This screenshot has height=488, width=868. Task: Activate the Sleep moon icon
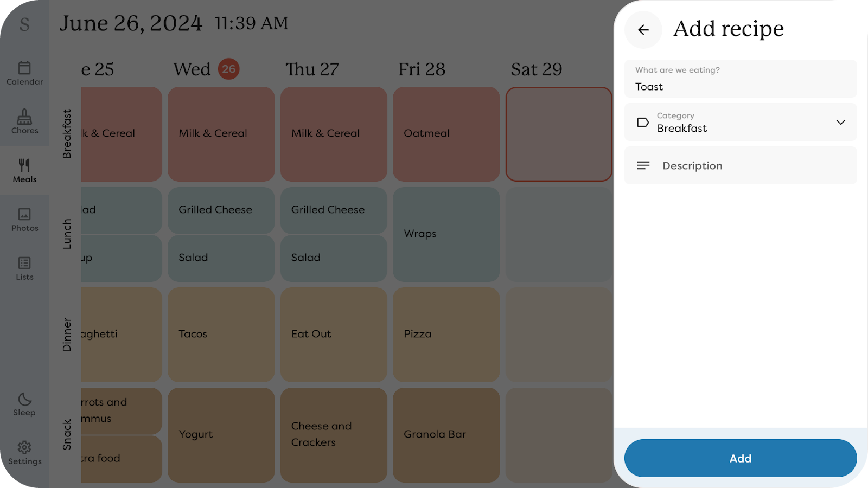pyautogui.click(x=24, y=400)
